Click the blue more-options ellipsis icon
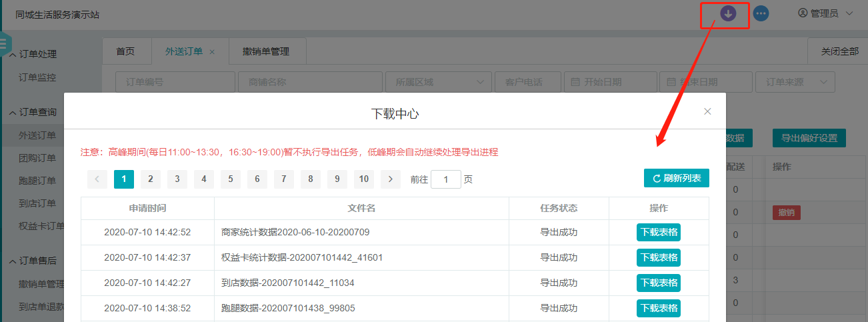868x322 pixels. point(761,13)
